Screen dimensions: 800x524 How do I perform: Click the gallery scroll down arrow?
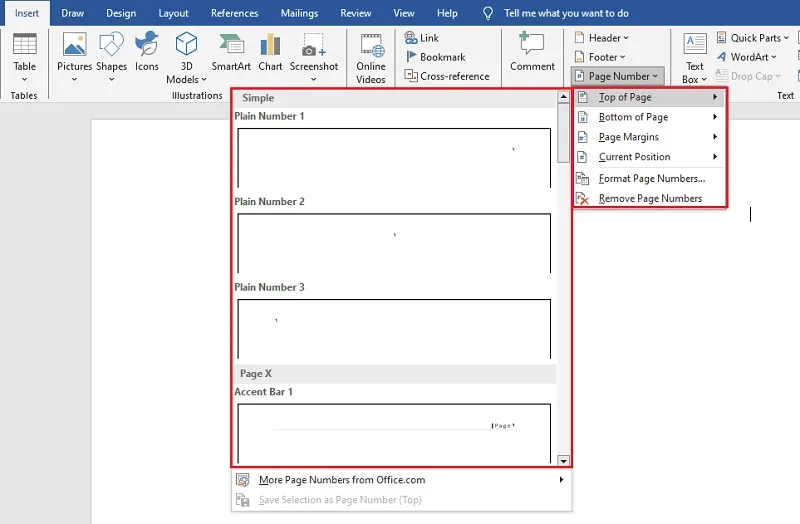(x=563, y=461)
